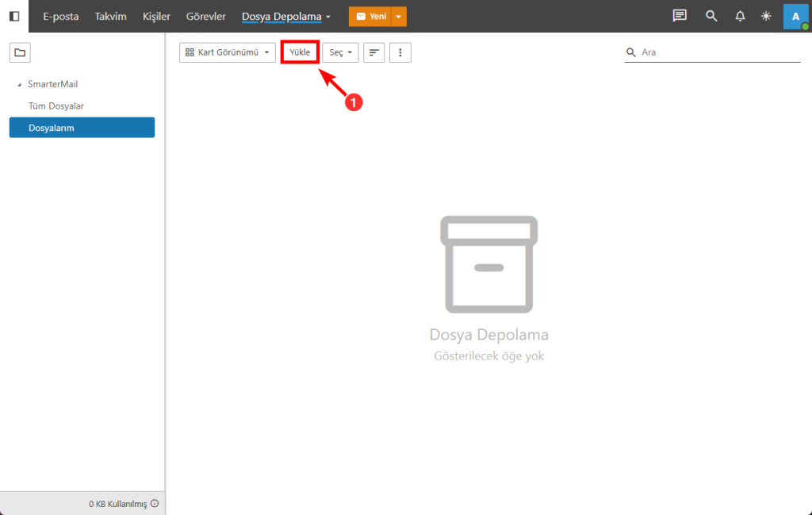Click the new folder icon in sidebar
812x515 pixels.
[20, 52]
